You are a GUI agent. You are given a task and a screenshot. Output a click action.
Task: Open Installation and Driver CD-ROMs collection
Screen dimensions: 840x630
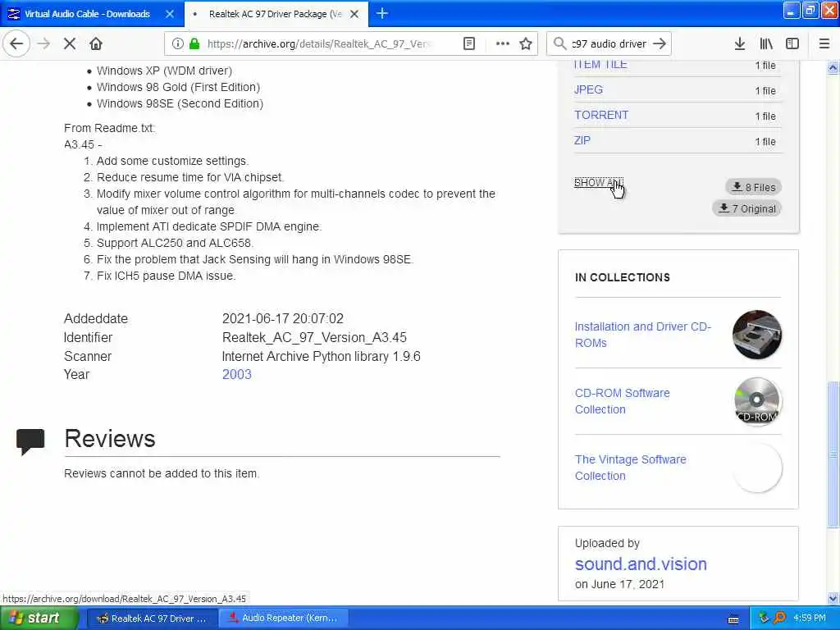(x=643, y=335)
